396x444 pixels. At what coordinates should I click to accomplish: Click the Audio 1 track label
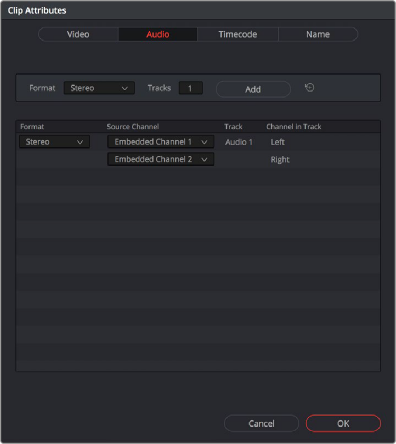[239, 142]
